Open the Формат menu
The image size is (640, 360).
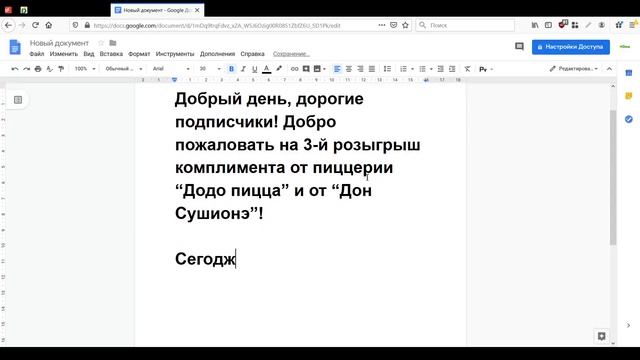[139, 54]
